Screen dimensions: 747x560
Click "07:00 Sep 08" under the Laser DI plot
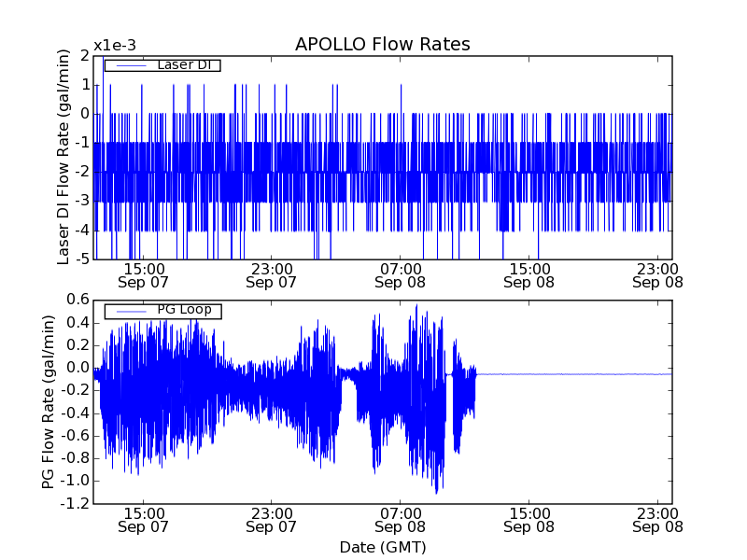coord(401,275)
